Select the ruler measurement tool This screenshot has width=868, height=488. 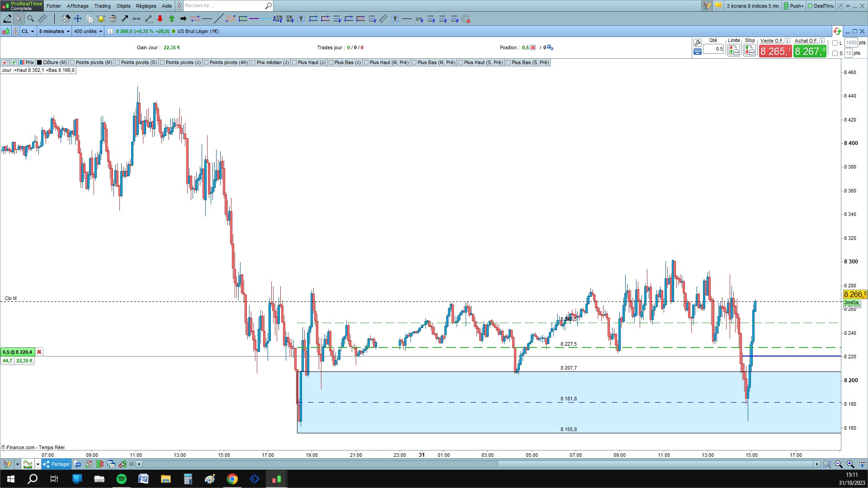(42, 19)
